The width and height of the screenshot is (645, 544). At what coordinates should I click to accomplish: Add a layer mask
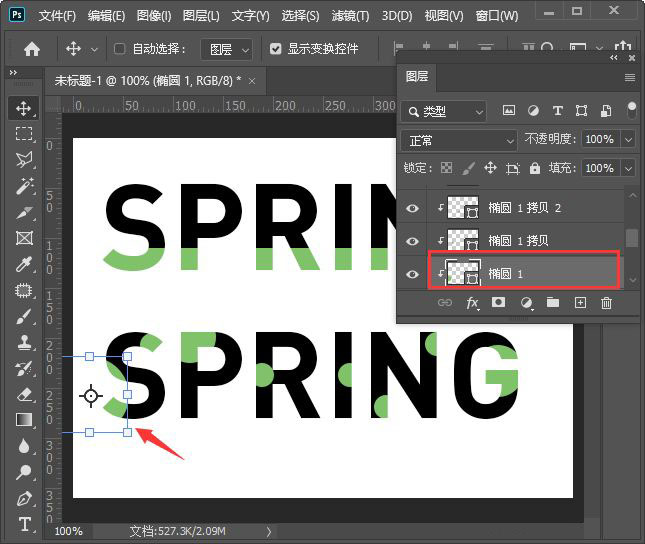tap(498, 302)
